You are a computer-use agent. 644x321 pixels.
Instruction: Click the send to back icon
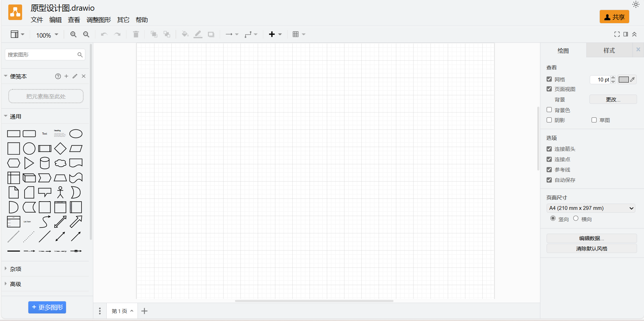pos(167,34)
